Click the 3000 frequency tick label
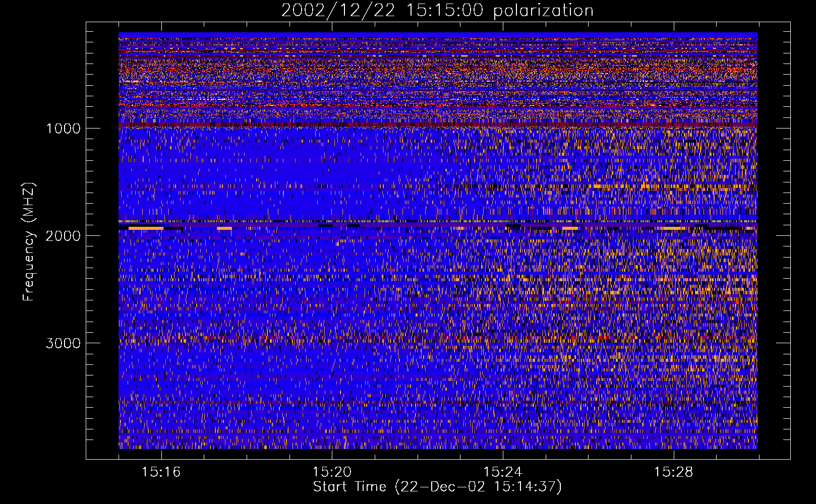This screenshot has height=504, width=816. 64,343
